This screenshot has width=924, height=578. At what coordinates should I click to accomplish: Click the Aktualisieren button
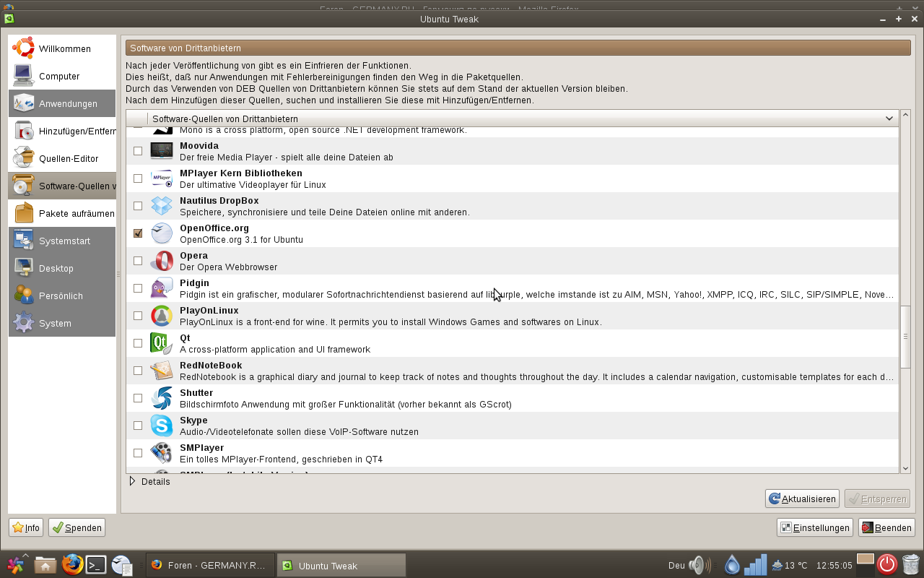click(x=802, y=499)
